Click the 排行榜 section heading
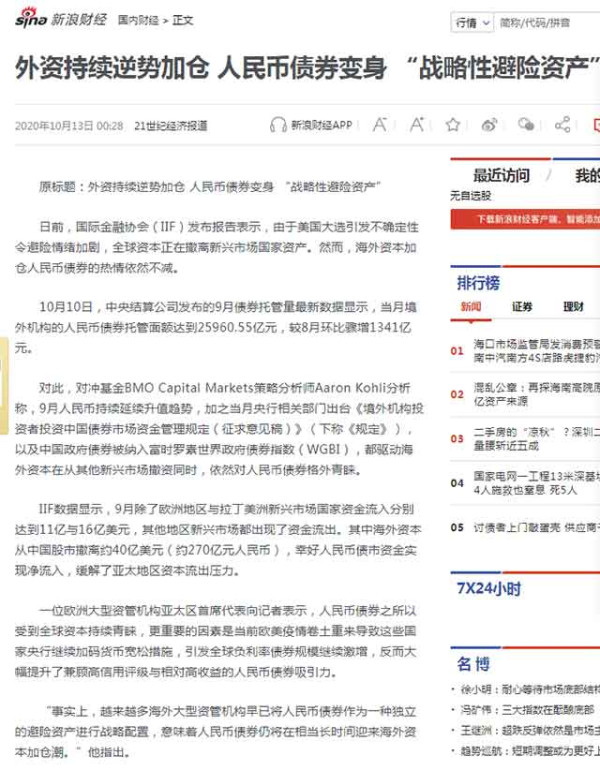 point(478,283)
